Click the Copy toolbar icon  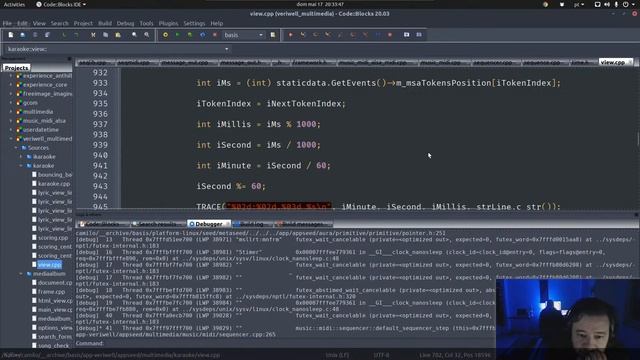(x=105, y=35)
